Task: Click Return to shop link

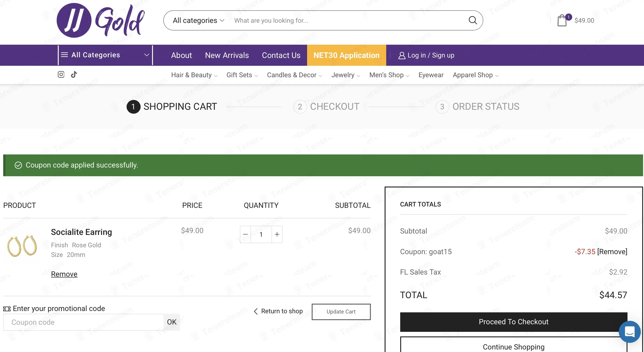Action: [x=278, y=311]
